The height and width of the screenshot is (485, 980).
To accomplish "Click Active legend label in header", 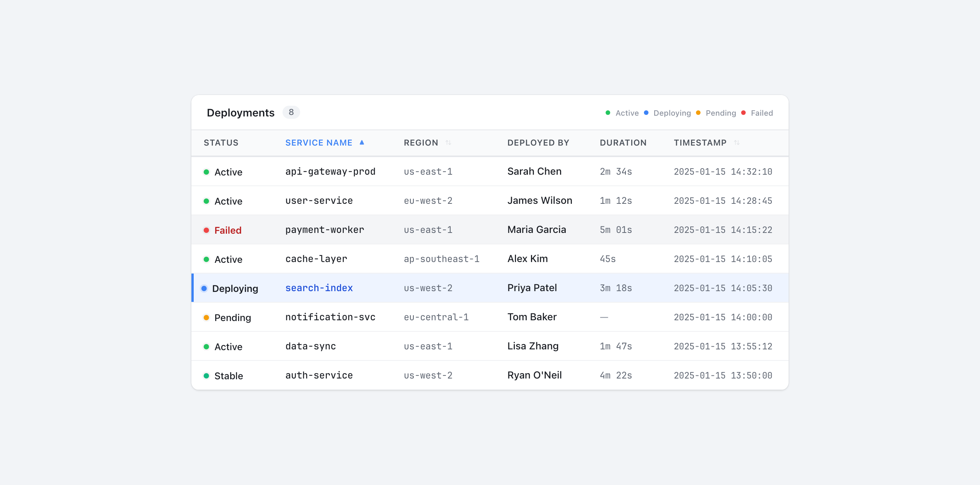I will pos(627,113).
